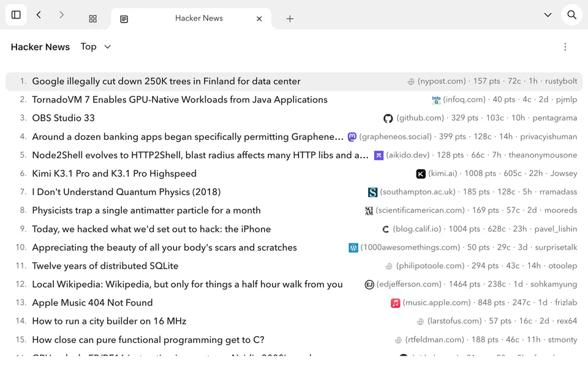Open the body's scars and scratches story

164,247
